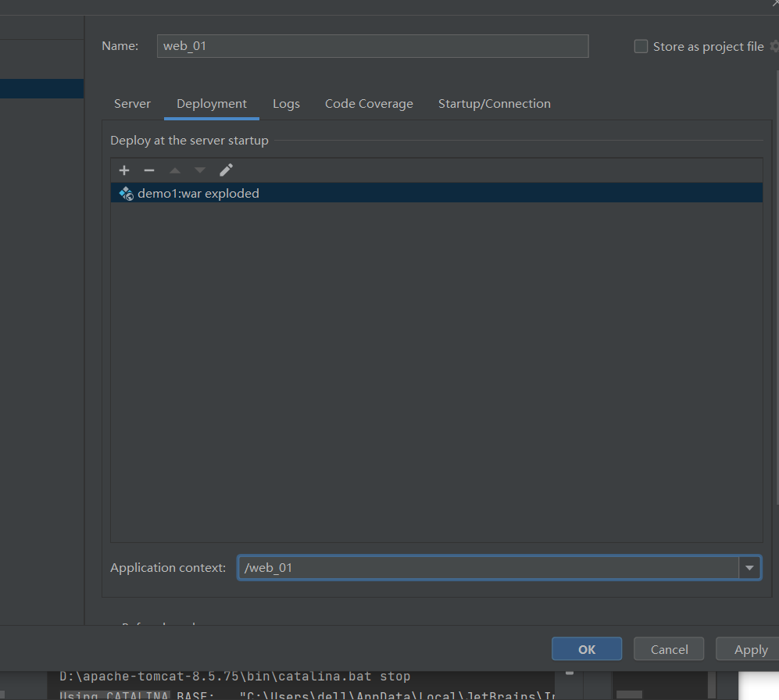The width and height of the screenshot is (779, 700).
Task: Click the Application context field /web_01
Action: (488, 567)
